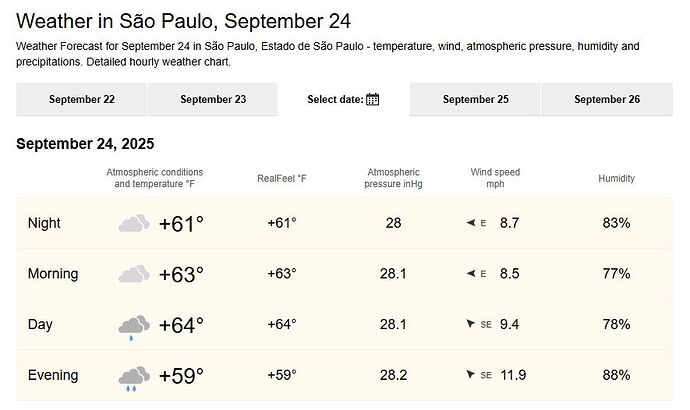Screen dimensions: 690x410
Task: Go to the September 25 forecast
Action: coord(476,99)
